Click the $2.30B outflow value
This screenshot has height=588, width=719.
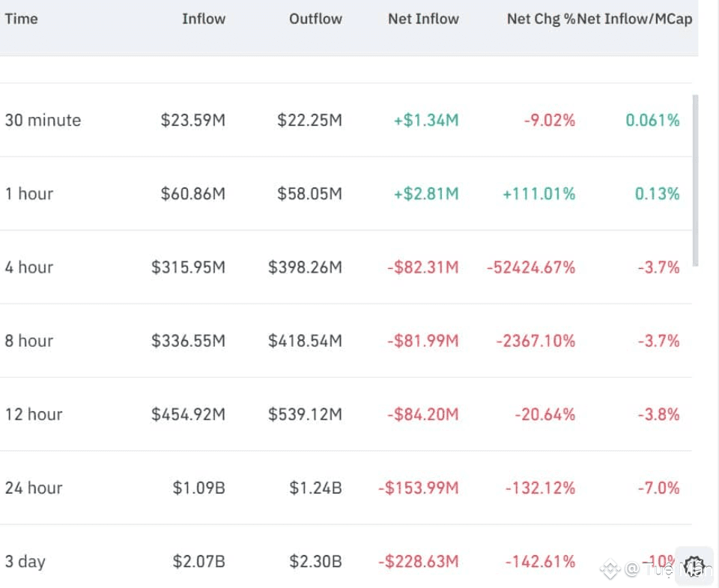pyautogui.click(x=315, y=561)
